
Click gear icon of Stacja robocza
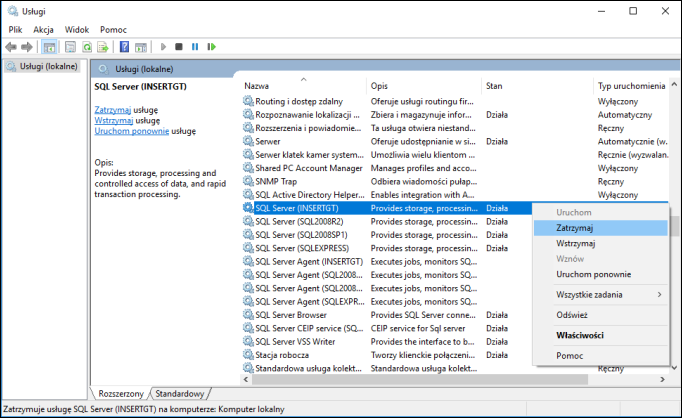pyautogui.click(x=248, y=355)
